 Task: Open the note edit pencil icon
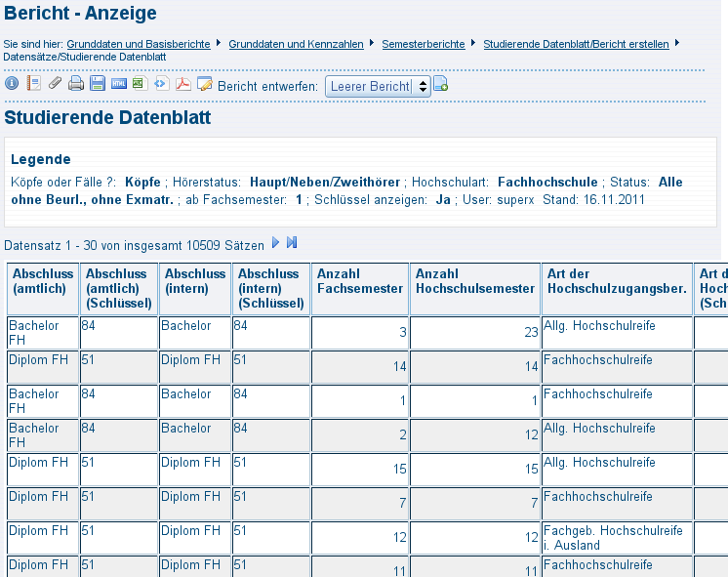coord(205,84)
